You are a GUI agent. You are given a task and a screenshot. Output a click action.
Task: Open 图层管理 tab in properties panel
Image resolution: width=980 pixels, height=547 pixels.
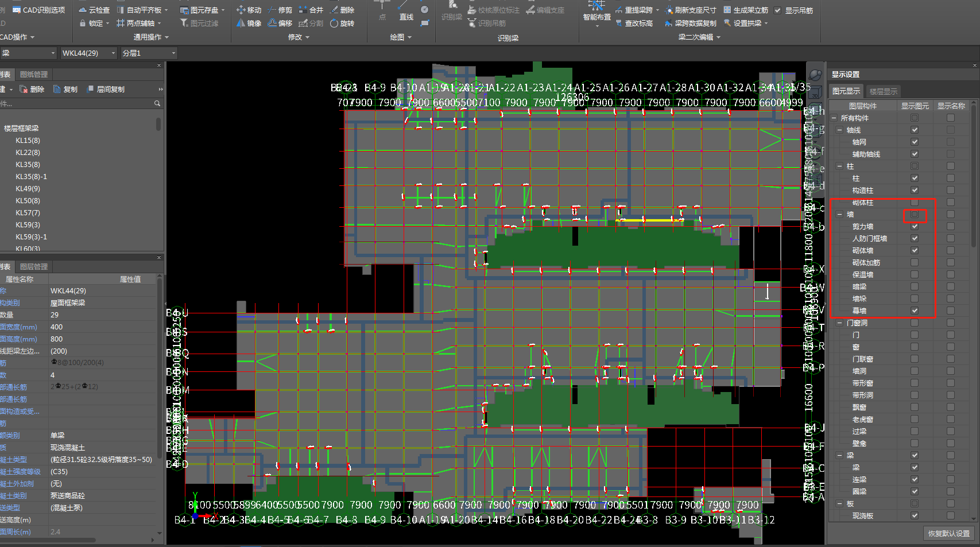pyautogui.click(x=34, y=266)
